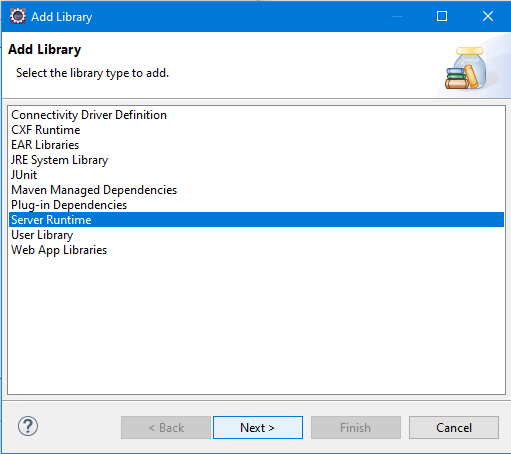Image resolution: width=511 pixels, height=454 pixels.
Task: Click the Next button
Action: click(258, 427)
